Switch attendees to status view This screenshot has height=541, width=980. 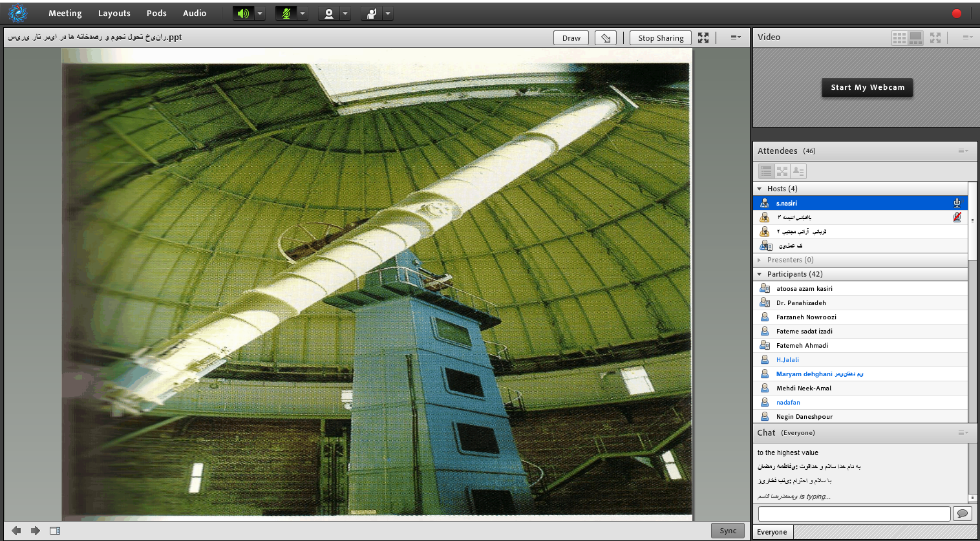798,171
